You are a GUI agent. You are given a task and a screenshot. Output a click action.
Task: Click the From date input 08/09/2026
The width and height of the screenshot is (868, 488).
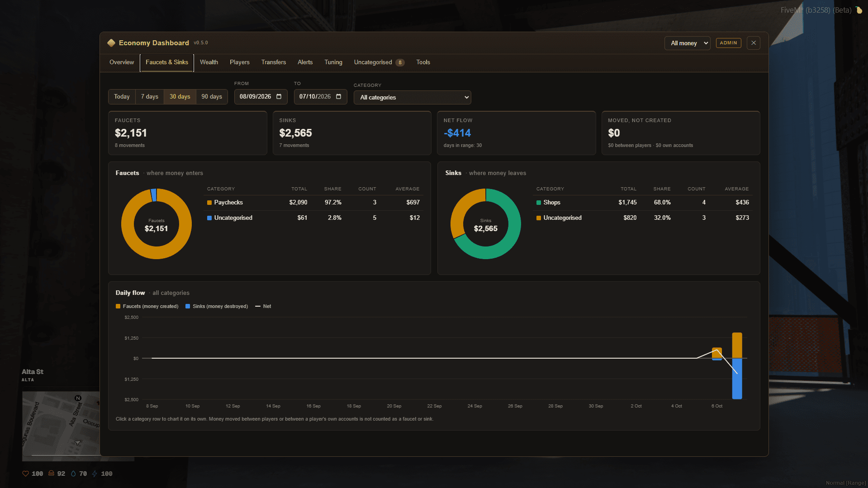(261, 97)
